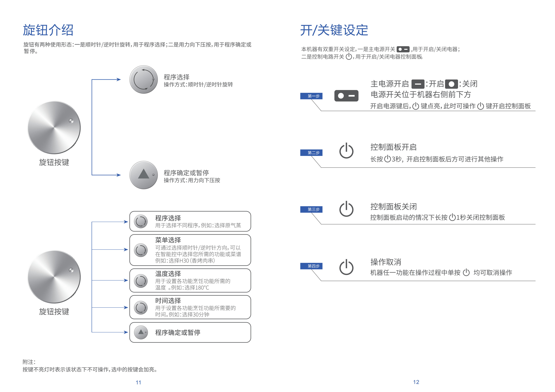Image resolution: width=555 pixels, height=392 pixels.
Task: Click the large lower 旋钮按键 knob image
Action: click(x=54, y=277)
